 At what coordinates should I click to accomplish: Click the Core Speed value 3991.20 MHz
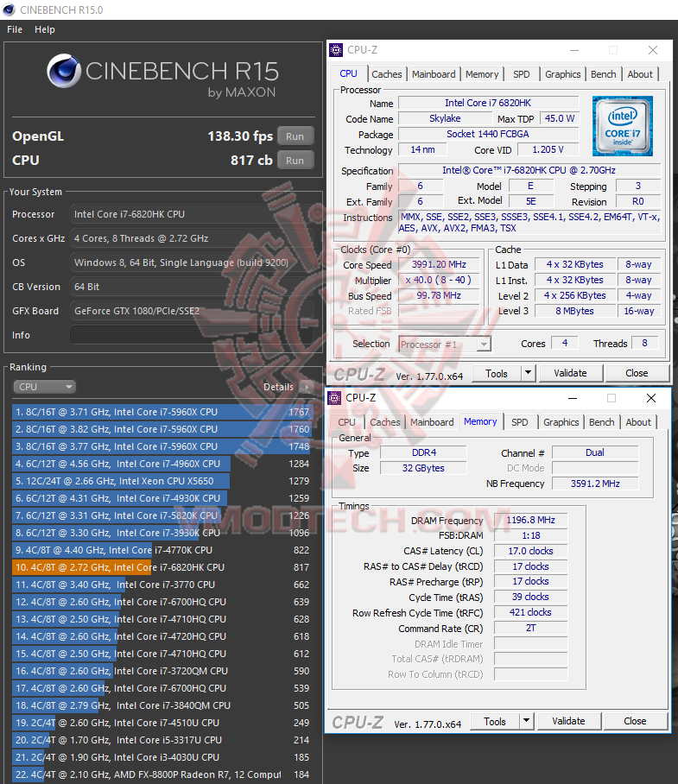coord(439,264)
